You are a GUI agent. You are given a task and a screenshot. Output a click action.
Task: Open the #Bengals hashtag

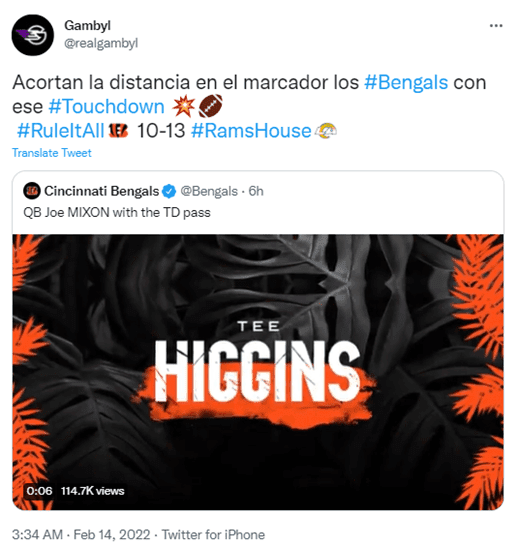(406, 83)
